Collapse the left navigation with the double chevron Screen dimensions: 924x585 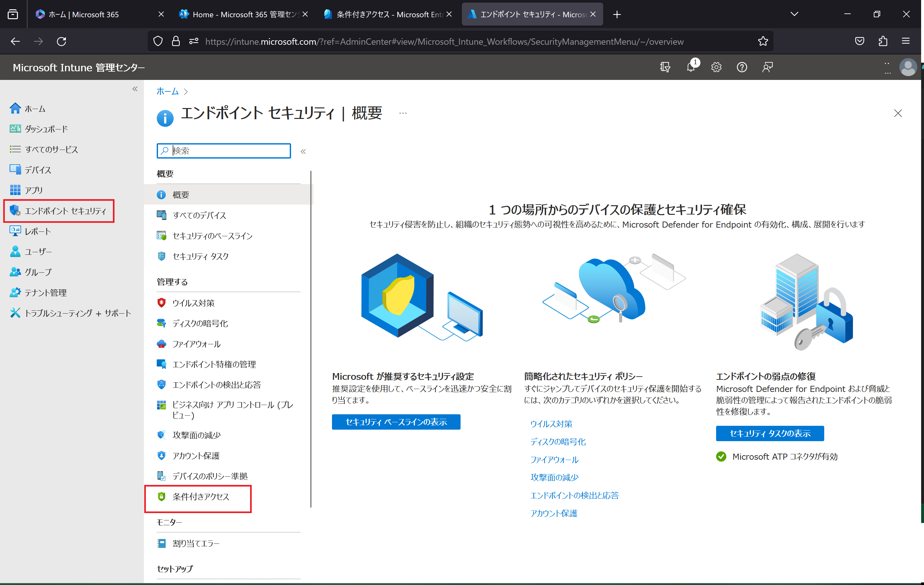pos(135,89)
